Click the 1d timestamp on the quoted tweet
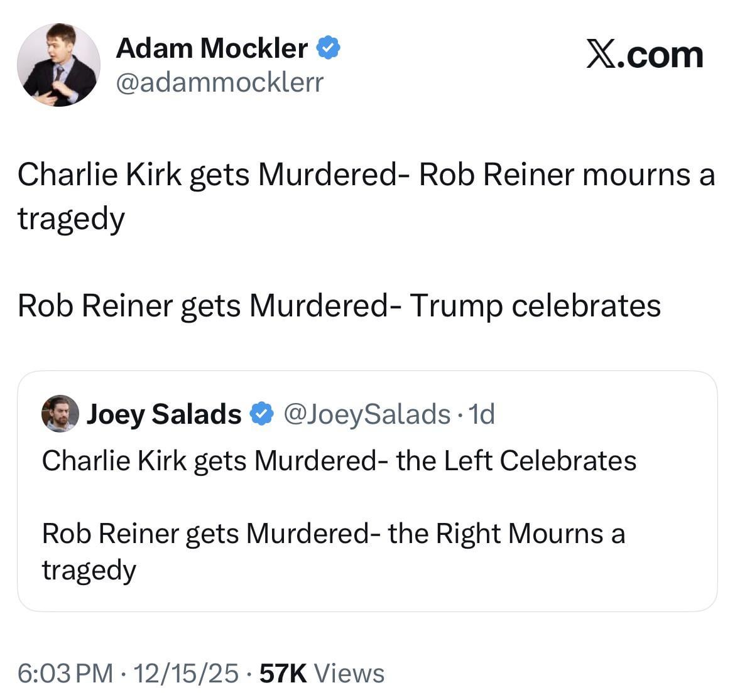Viewport: 735px width, 700px height. [x=482, y=414]
